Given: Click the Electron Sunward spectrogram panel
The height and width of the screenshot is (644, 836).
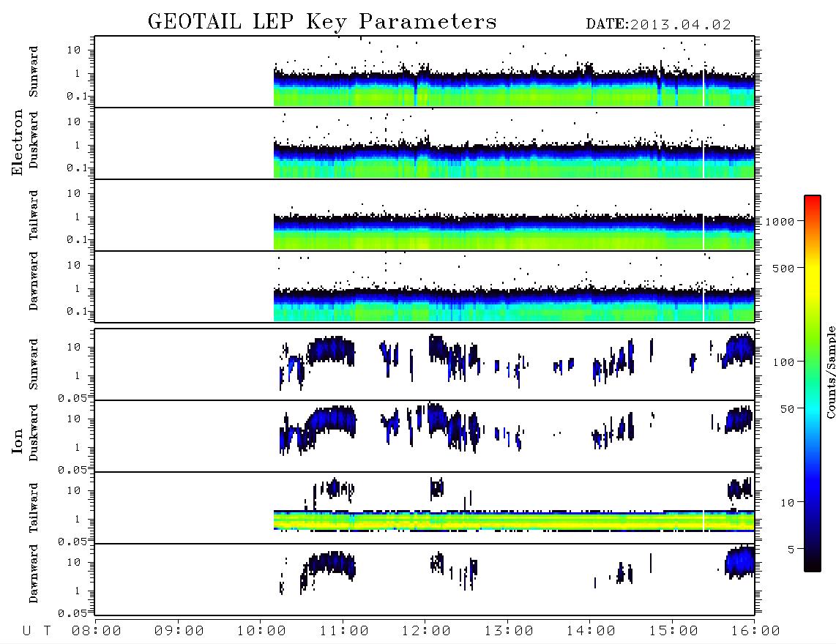Looking at the screenshot, I should [425, 72].
